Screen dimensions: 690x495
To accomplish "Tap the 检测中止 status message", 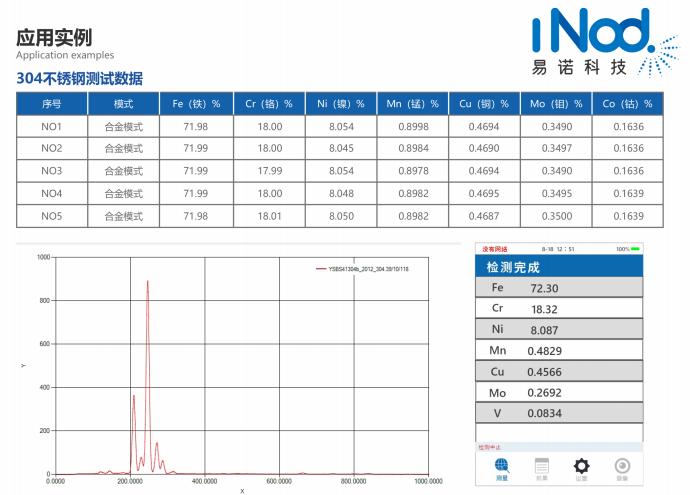I will [490, 447].
